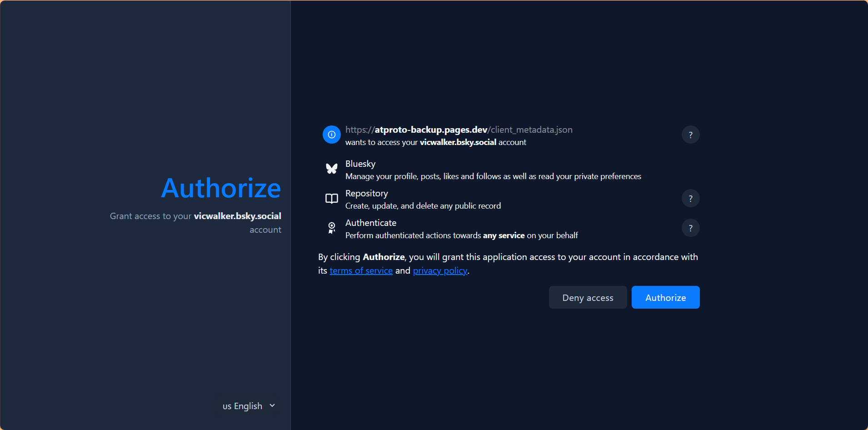Click the Bluesky permission title
This screenshot has width=868, height=430.
(360, 164)
